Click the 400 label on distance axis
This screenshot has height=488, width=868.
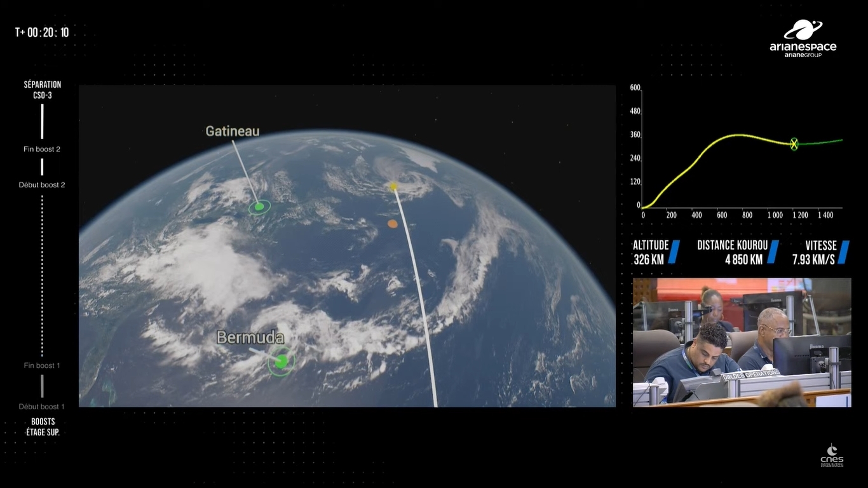click(x=696, y=215)
